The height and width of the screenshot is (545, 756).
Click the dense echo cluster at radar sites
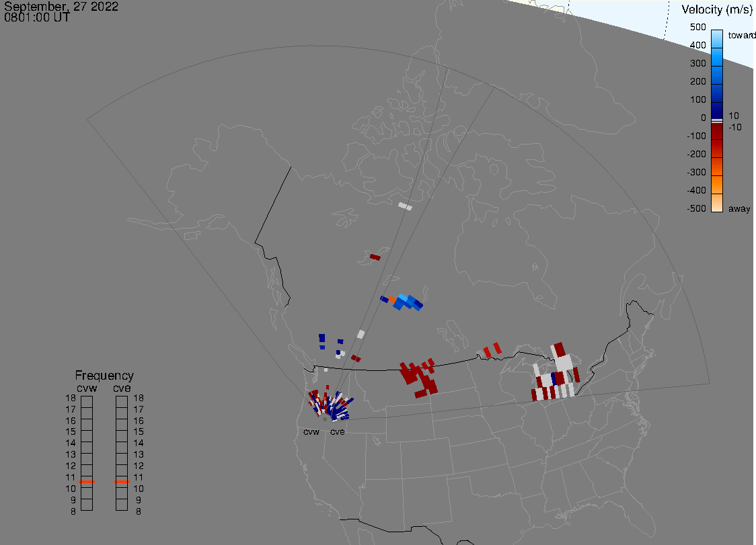click(x=331, y=405)
